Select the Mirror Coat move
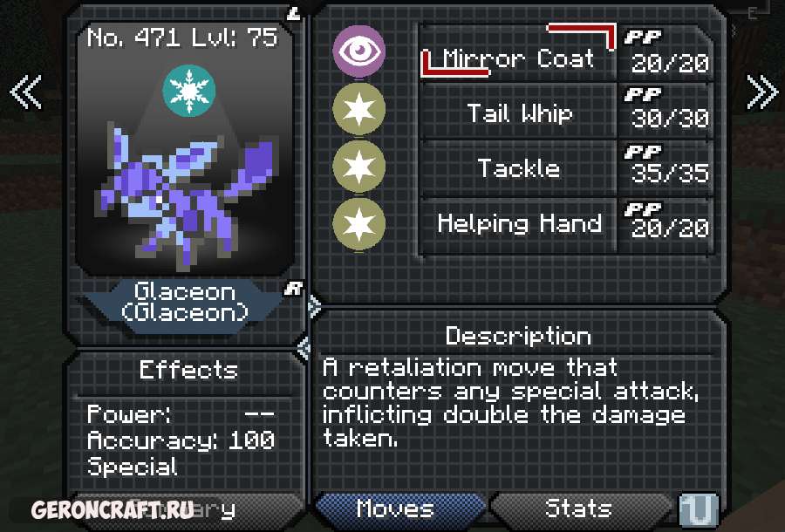The image size is (785, 532). (518, 52)
